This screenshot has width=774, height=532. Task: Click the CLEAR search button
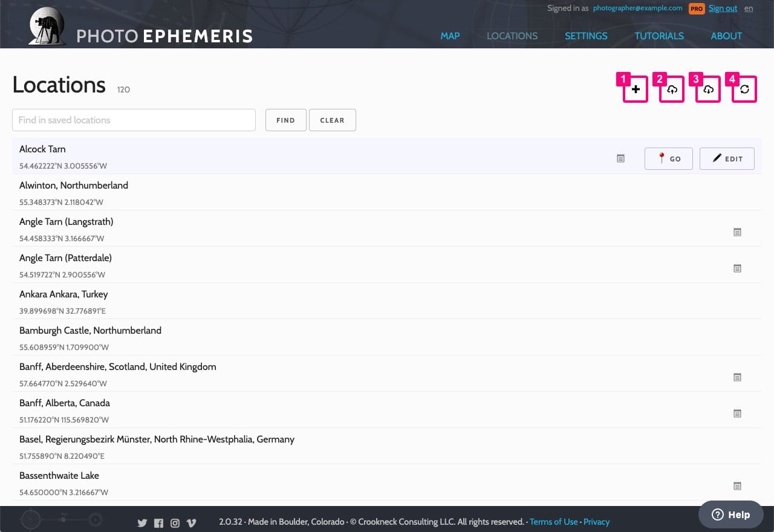point(332,120)
